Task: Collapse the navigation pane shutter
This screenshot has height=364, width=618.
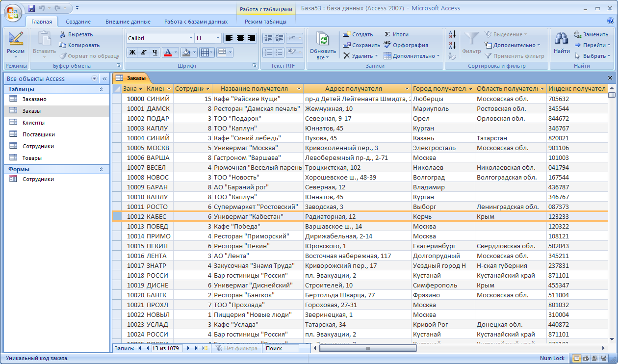Action: (x=104, y=78)
